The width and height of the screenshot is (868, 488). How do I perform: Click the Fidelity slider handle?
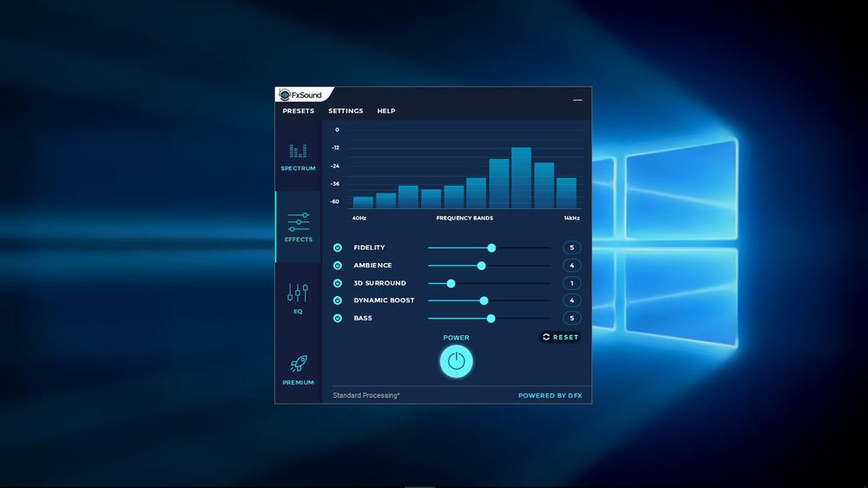point(491,247)
